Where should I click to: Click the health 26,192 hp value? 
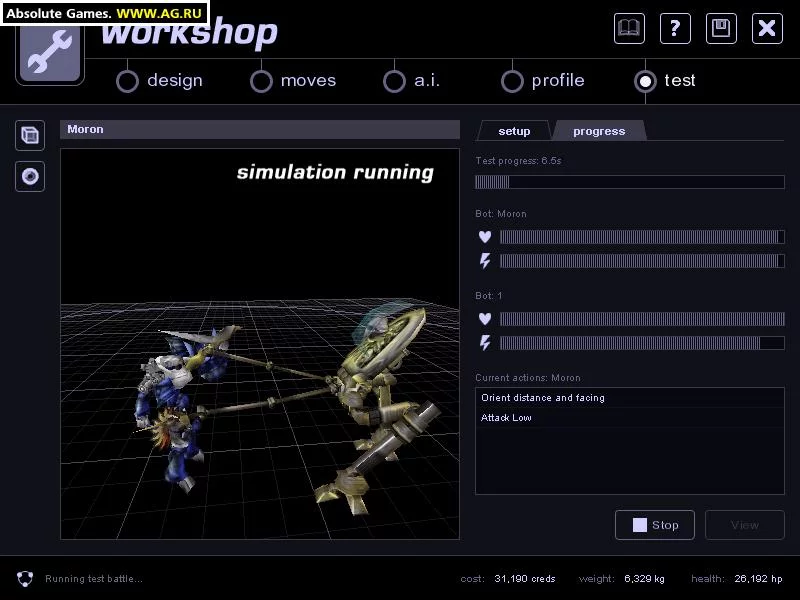(758, 579)
